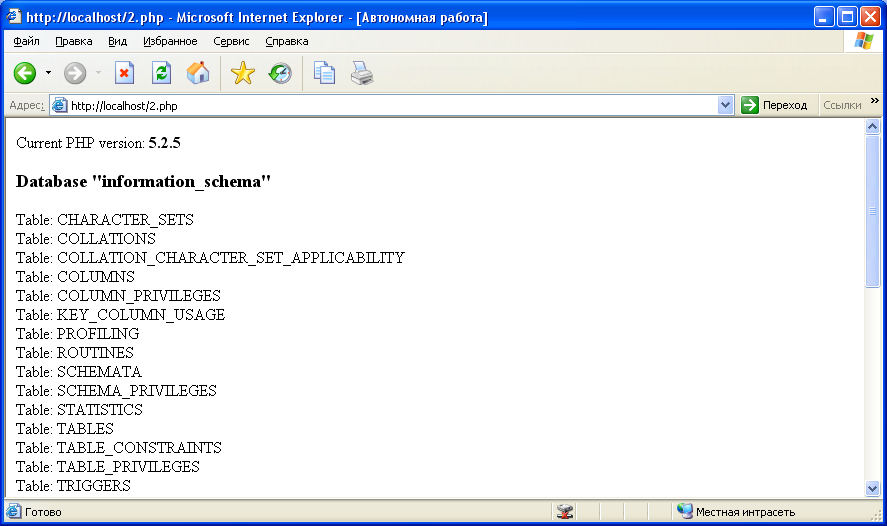887x526 pixels.
Task: Click the IE page icon in status bar
Action: [14, 511]
